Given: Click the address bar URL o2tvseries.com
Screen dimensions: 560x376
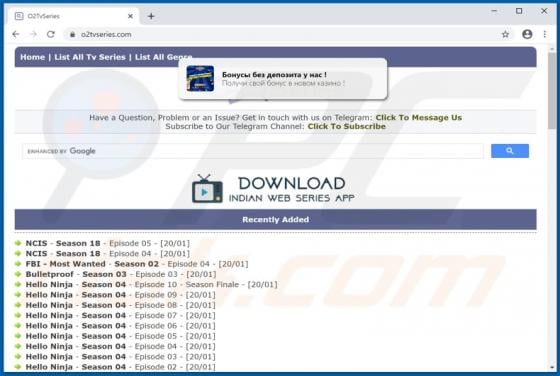Looking at the screenshot, I should pyautogui.click(x=106, y=35).
